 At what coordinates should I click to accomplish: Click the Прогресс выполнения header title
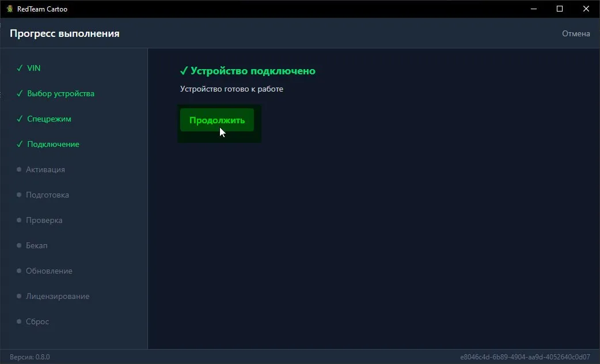click(x=64, y=33)
